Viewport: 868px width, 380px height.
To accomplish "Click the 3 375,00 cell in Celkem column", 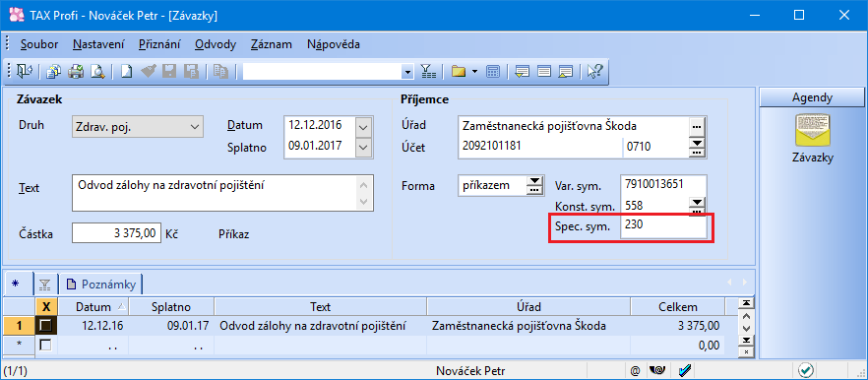I will click(677, 326).
